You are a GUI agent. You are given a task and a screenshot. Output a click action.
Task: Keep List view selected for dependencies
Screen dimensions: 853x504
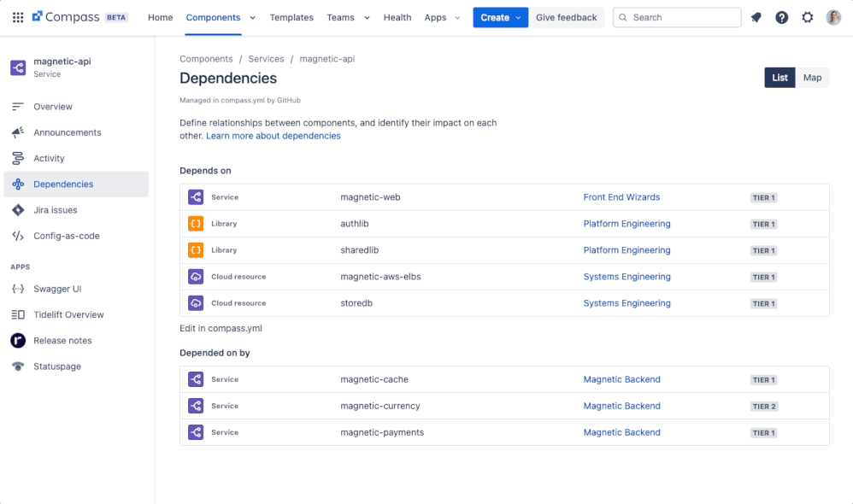[779, 77]
